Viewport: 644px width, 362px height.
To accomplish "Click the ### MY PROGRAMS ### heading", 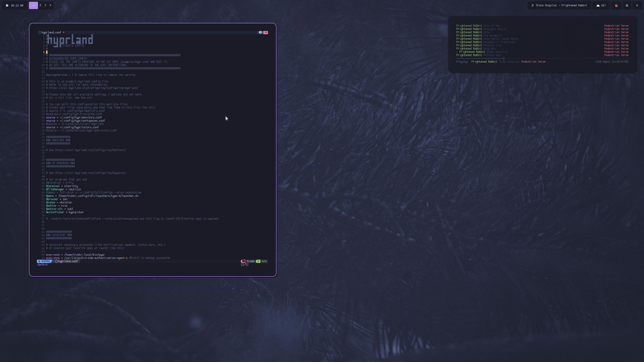I will pyautogui.click(x=60, y=163).
